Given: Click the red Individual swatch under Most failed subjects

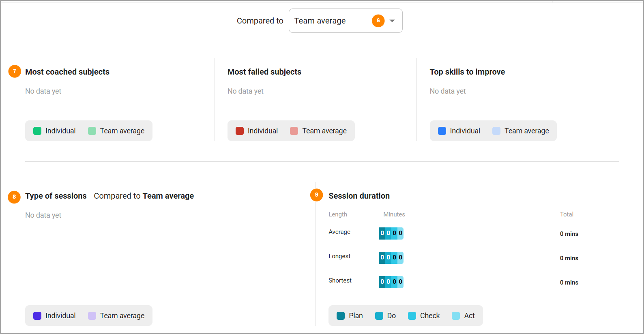Looking at the screenshot, I should click(240, 131).
